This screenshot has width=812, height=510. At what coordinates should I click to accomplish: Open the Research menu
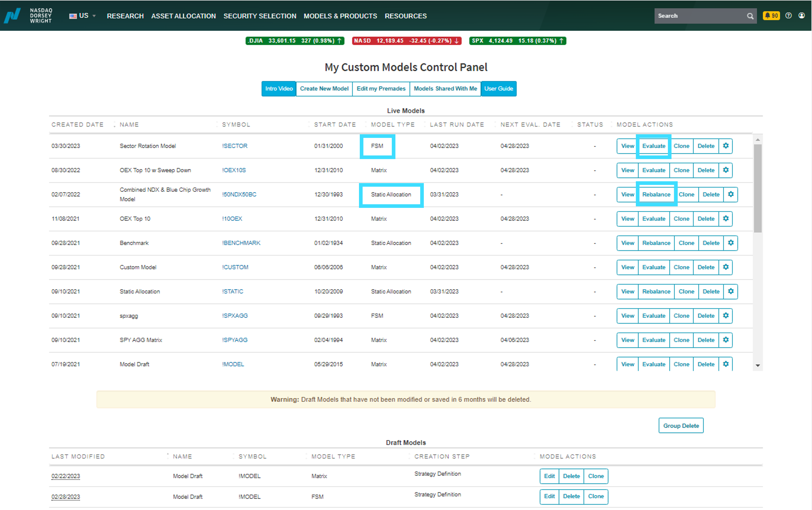(x=125, y=16)
